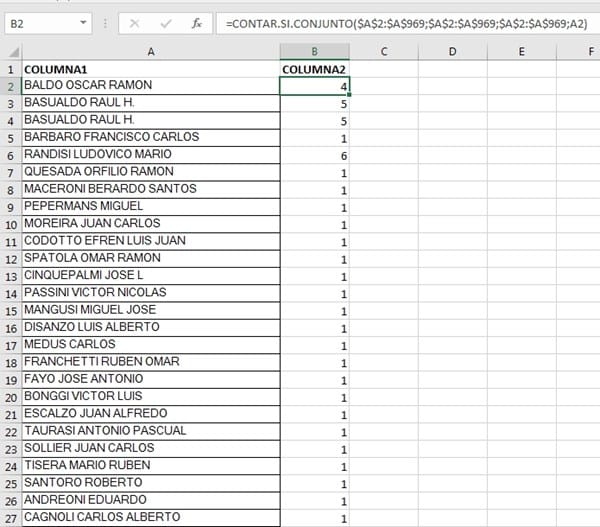Select cell MOREIRA JUAN CARLOS
Image resolution: width=600 pixels, height=527 pixels.
[151, 224]
